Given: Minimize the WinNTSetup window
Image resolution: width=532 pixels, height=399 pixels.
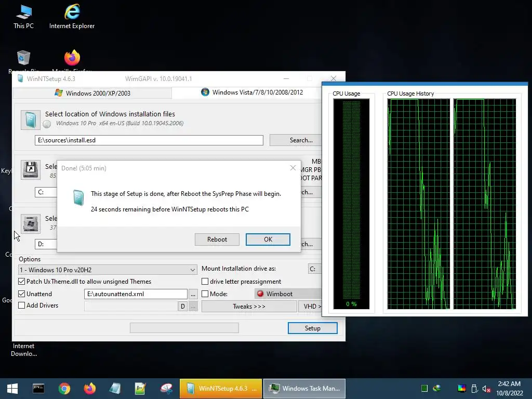Looking at the screenshot, I should 286,79.
